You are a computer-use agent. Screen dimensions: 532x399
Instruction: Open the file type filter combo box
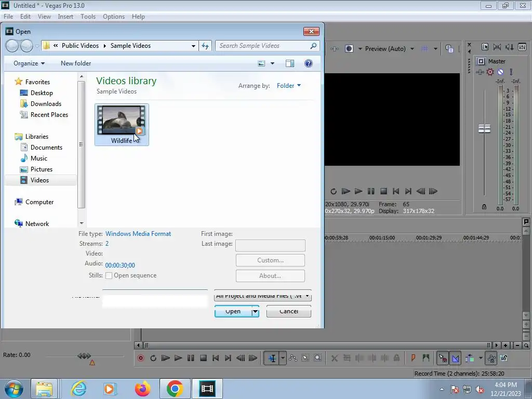click(262, 296)
